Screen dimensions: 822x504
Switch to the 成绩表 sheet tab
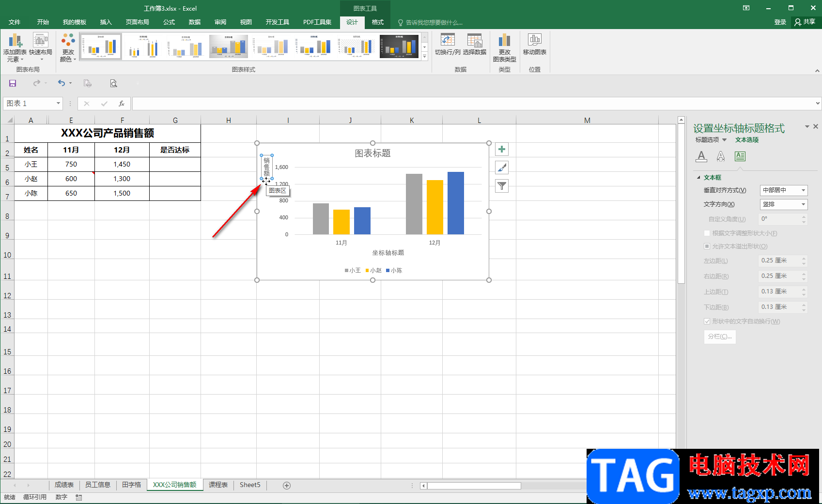point(64,485)
